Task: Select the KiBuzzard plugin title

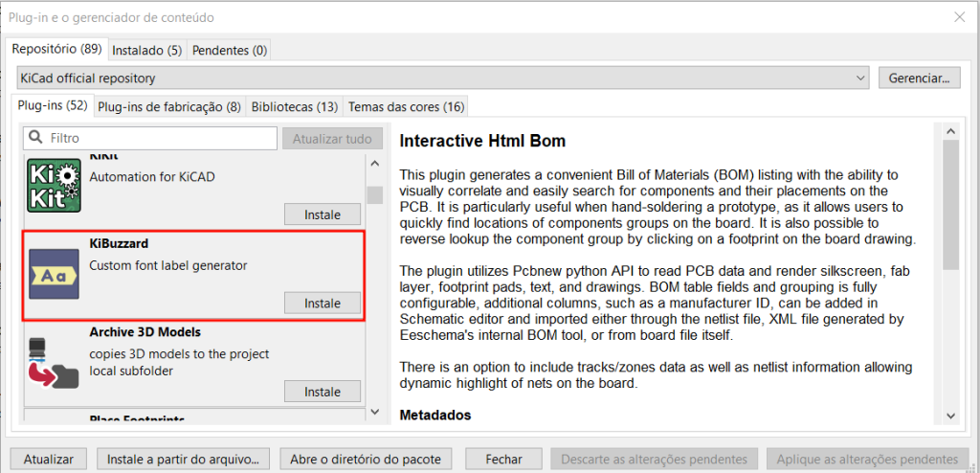Action: click(x=119, y=242)
